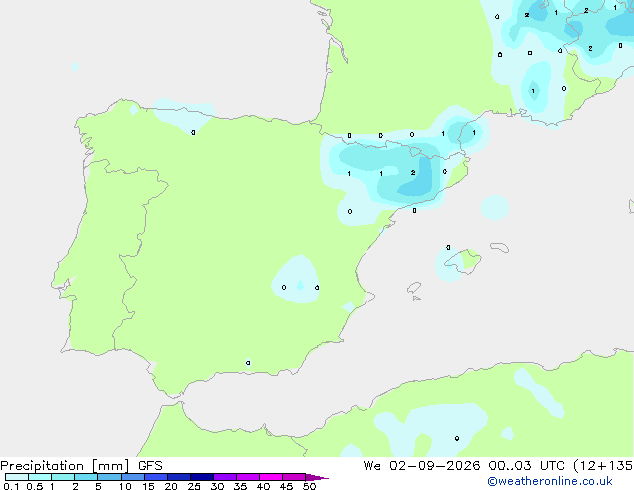Click the Ibiza island outline
The width and height of the screenshot is (634, 490).
(414, 288)
